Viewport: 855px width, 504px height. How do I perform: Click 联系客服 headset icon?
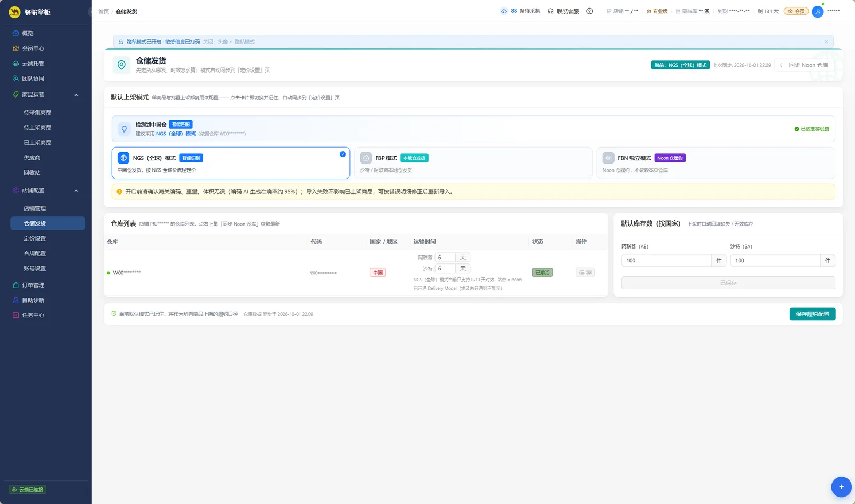point(550,11)
